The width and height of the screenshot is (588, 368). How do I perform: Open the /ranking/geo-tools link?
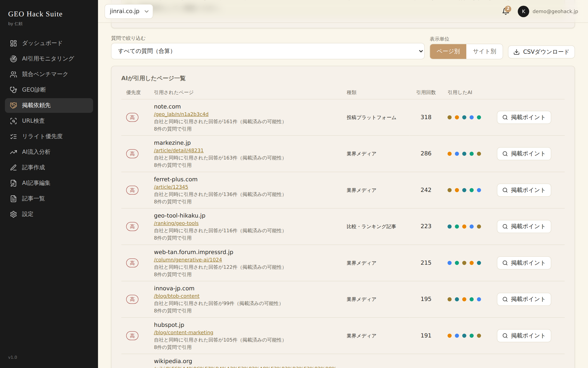click(x=176, y=223)
